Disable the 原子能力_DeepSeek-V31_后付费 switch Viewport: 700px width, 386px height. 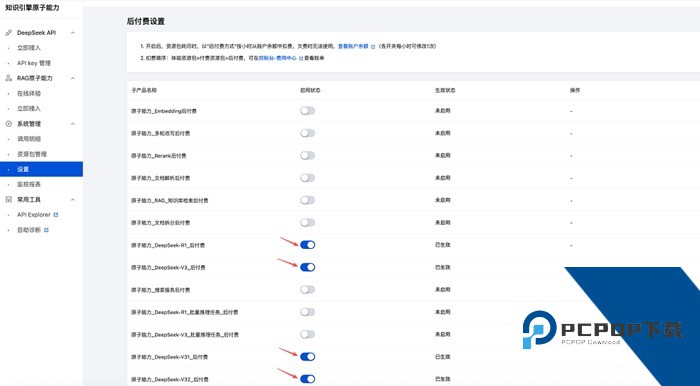pyautogui.click(x=308, y=357)
